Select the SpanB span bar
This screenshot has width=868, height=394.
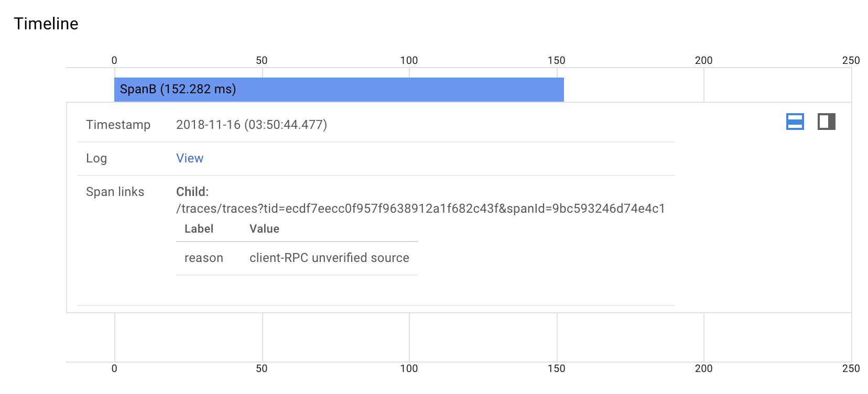pos(339,89)
